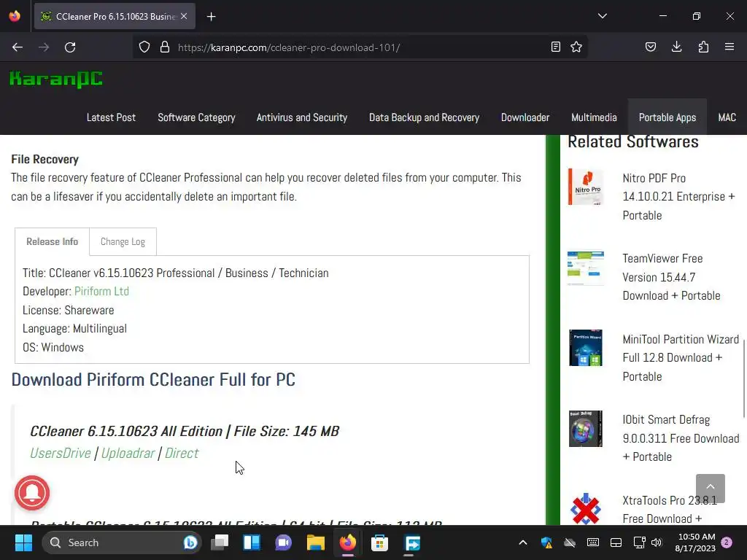Viewport: 747px width, 560px height.
Task: Open MiniTool Partition Wizard thumbnail
Action: pos(586,348)
